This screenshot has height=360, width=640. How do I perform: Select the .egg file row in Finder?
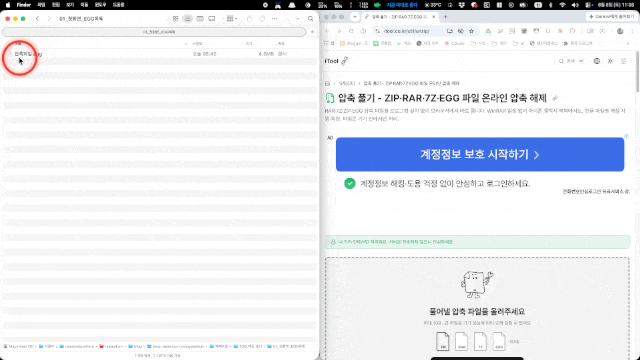(160, 54)
